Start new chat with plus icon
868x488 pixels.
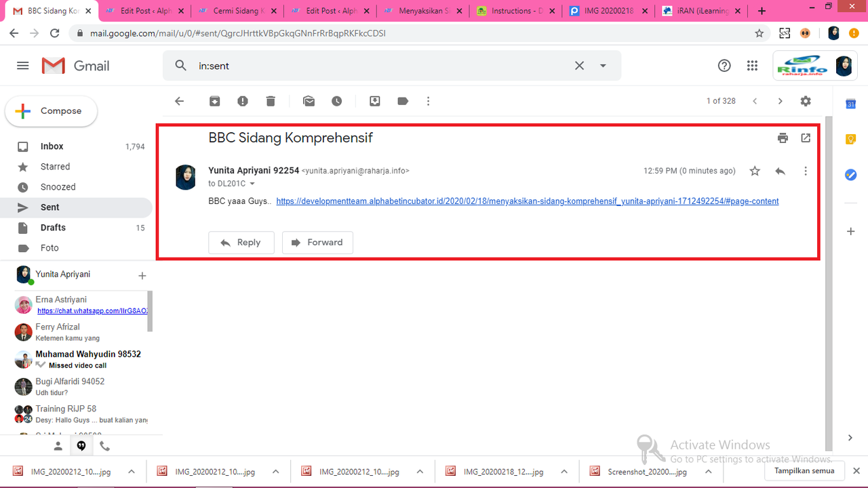(x=142, y=276)
